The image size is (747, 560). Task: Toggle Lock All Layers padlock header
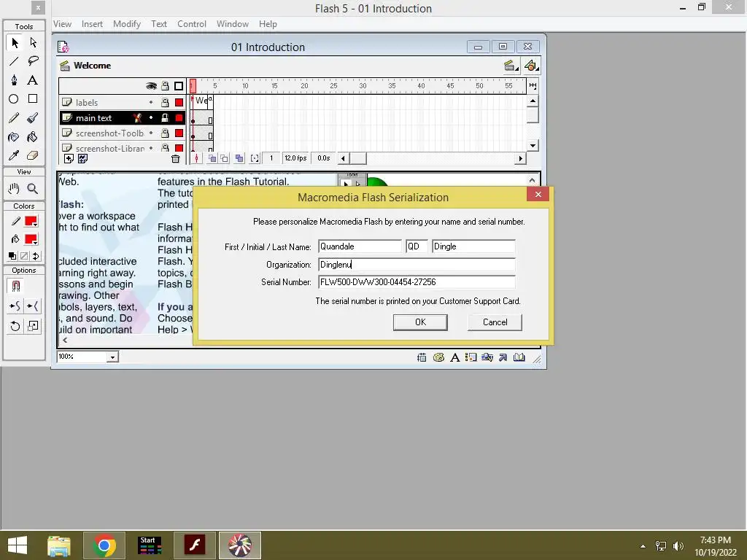pos(165,86)
